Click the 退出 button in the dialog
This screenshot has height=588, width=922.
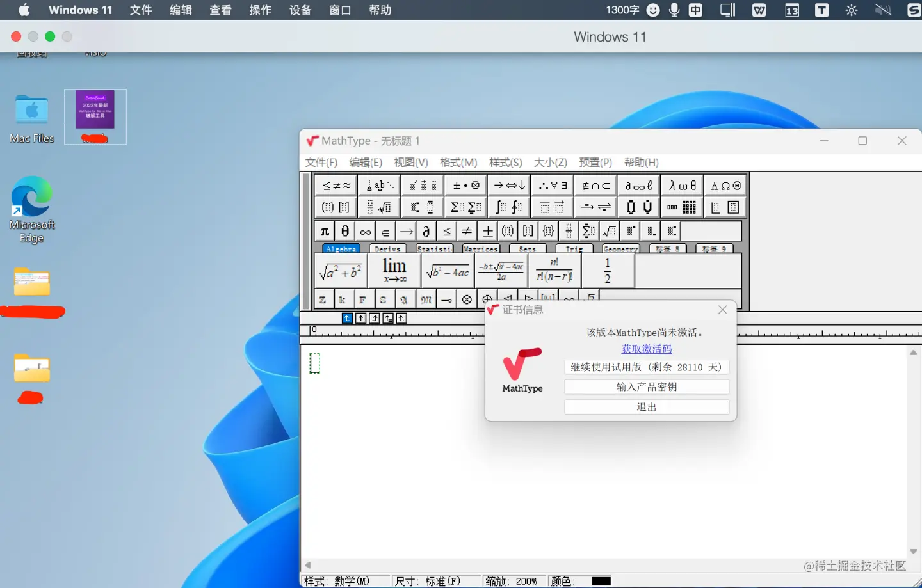point(647,407)
